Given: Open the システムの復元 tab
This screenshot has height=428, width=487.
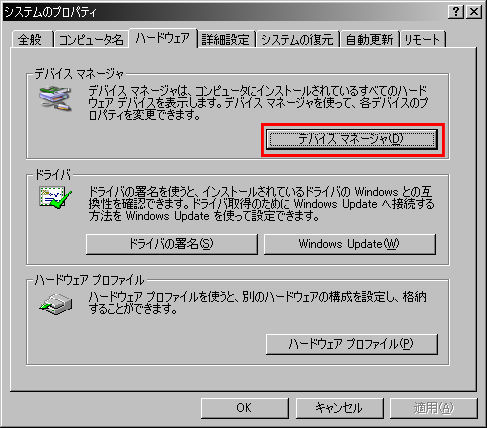Looking at the screenshot, I should (297, 39).
